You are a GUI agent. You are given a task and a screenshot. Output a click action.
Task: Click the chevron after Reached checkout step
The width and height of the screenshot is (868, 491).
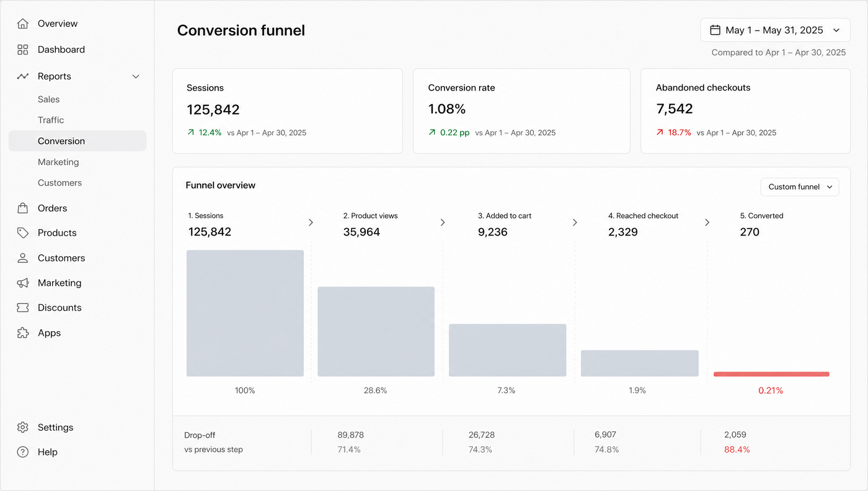coord(707,222)
